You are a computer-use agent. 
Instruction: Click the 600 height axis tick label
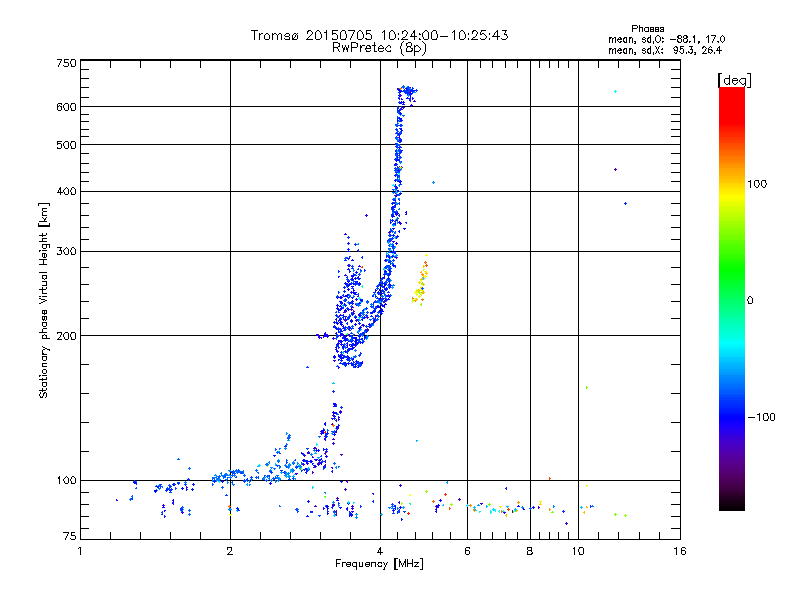click(67, 107)
